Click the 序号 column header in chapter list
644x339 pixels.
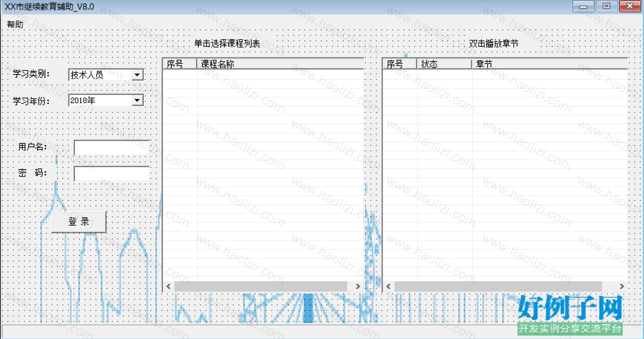click(x=400, y=64)
